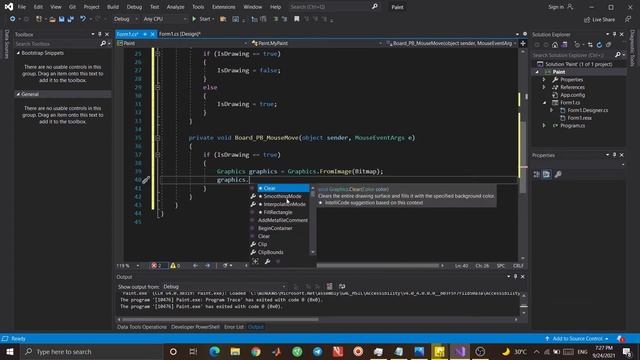640x360 pixels.
Task: Open Microsoft Edge from the taskbar
Action: click(x=215, y=351)
